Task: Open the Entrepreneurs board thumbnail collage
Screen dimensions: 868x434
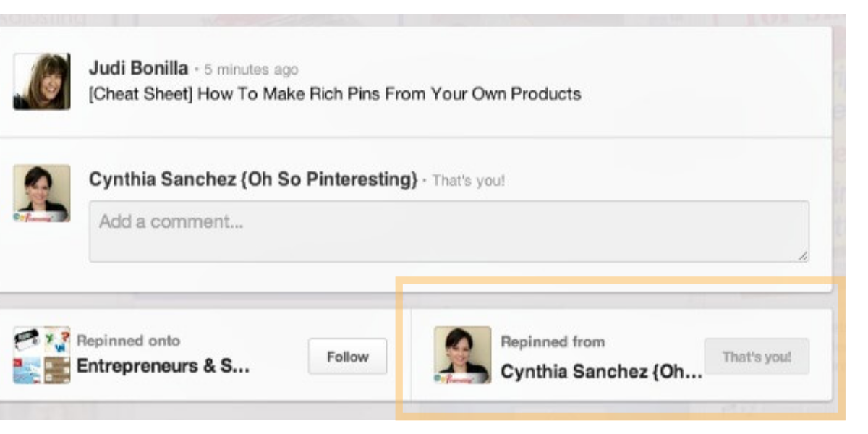Action: point(41,355)
